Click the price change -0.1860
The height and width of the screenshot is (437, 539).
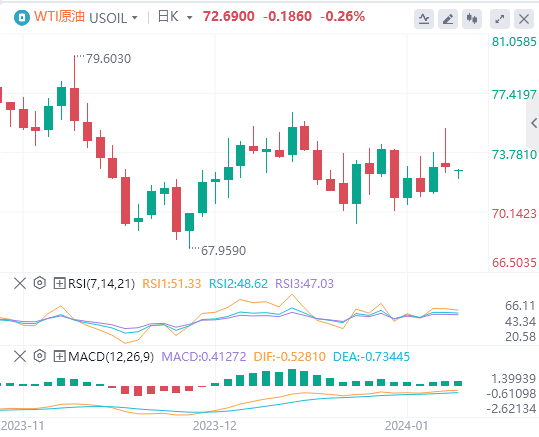point(287,17)
